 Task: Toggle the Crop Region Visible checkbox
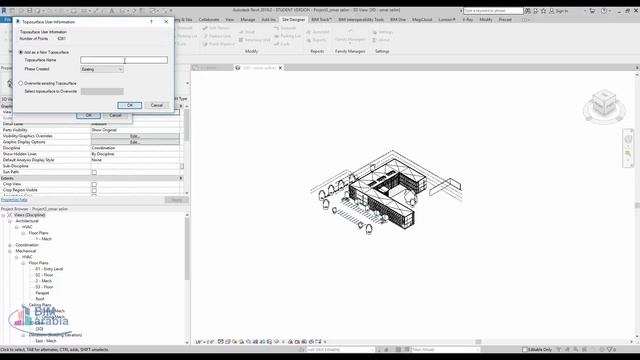[94, 190]
